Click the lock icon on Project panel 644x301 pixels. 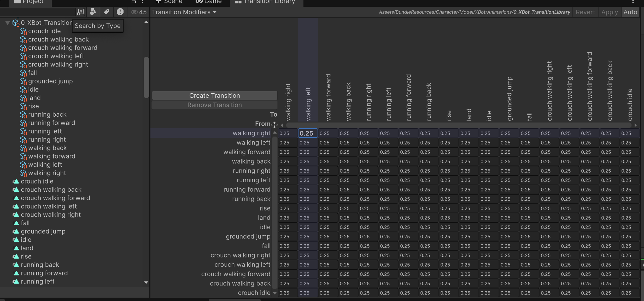tap(133, 2)
